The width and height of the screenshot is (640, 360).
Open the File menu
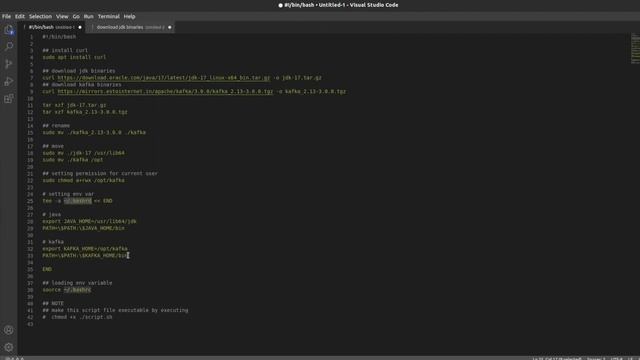7,16
